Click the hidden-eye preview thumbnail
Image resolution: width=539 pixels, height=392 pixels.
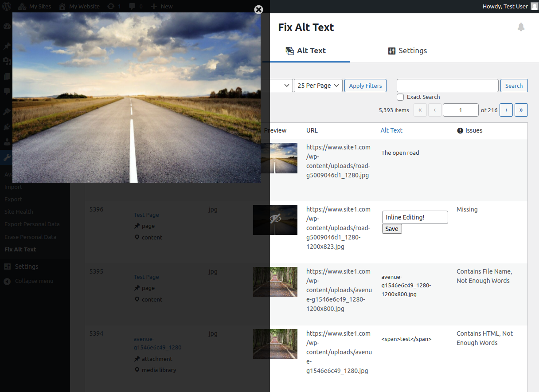point(275,220)
